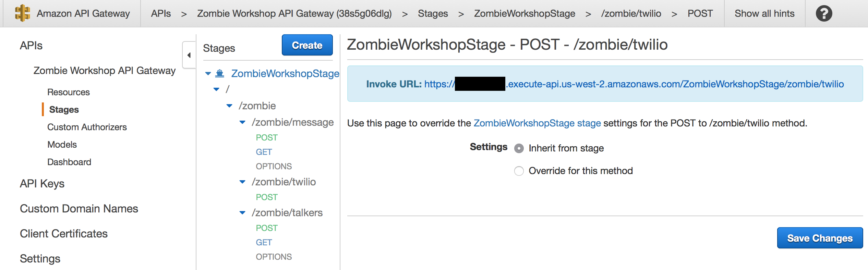This screenshot has width=868, height=270.
Task: Open Stages in the sidebar
Action: [64, 110]
